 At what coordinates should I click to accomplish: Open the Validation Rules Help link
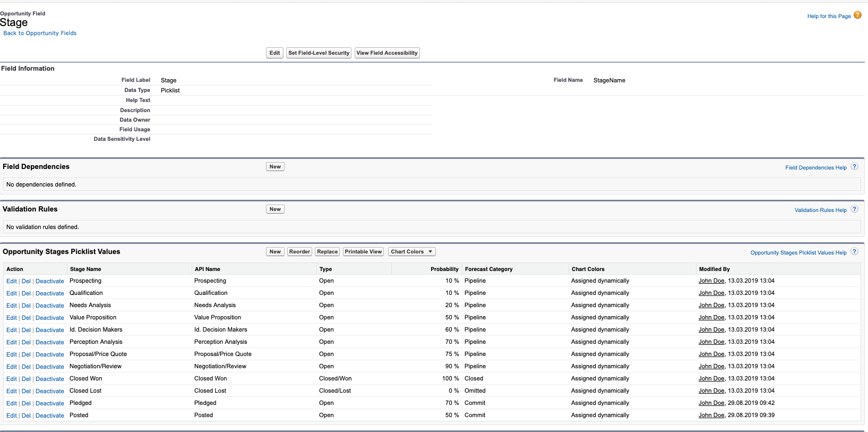(820, 210)
